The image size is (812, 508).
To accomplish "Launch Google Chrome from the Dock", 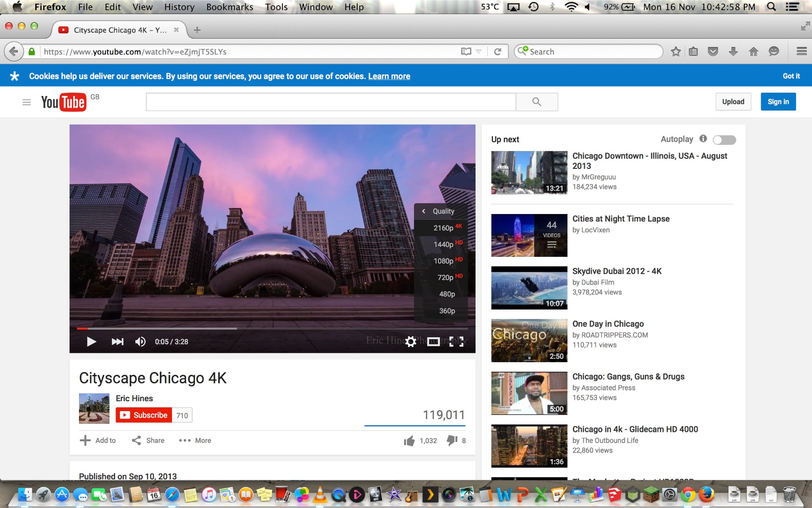I will 688,494.
